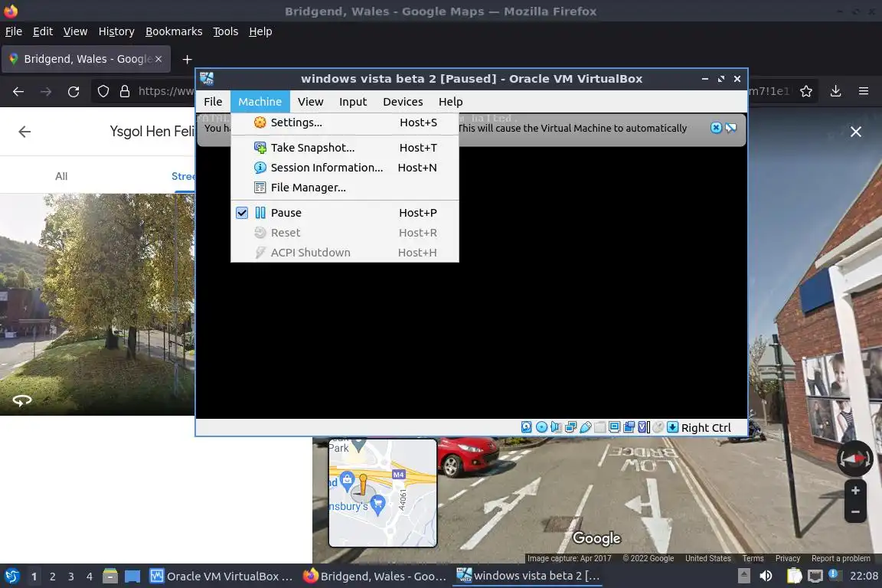This screenshot has height=588, width=882.
Task: Click USB indicator in VirtualBox status bar
Action: (x=586, y=427)
